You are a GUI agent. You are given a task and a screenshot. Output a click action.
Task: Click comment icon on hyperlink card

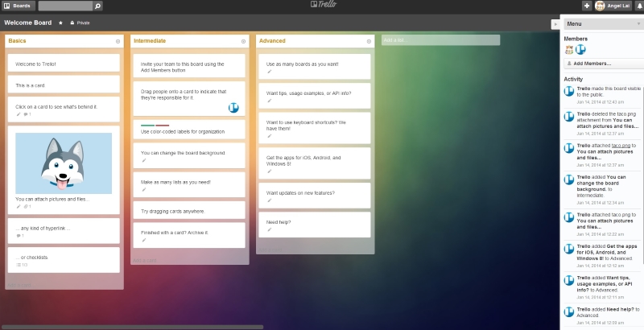[19, 236]
